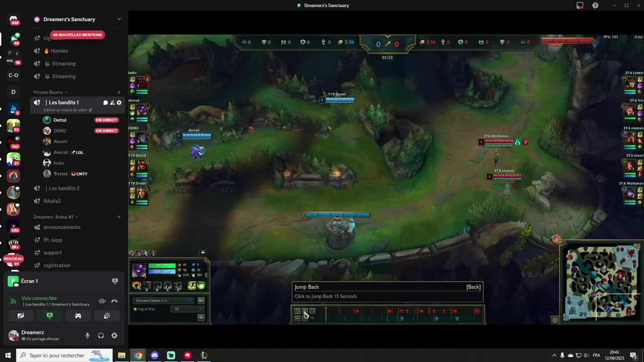Add a channel to Private Rooms
The height and width of the screenshot is (362, 644).
tap(119, 93)
